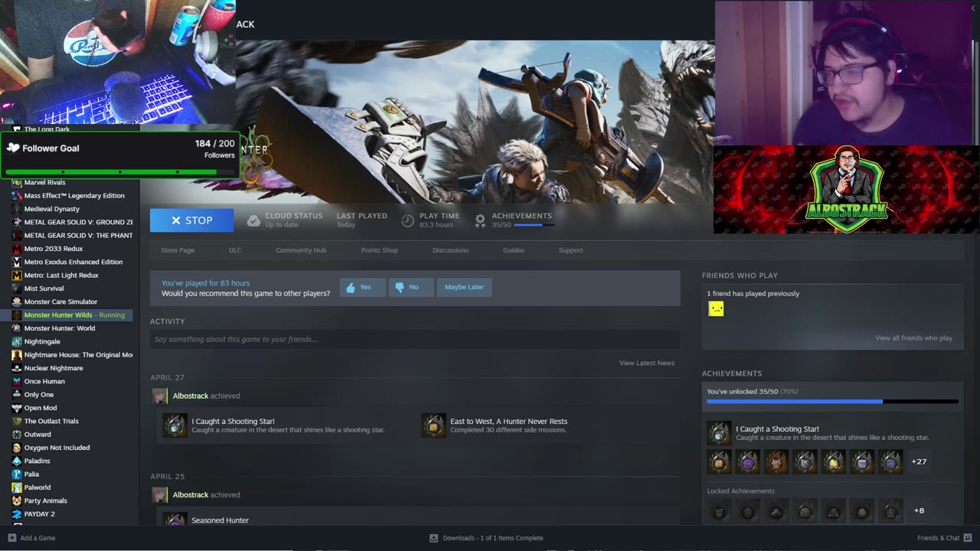Click the Cloud Status cloud icon

coord(253,220)
